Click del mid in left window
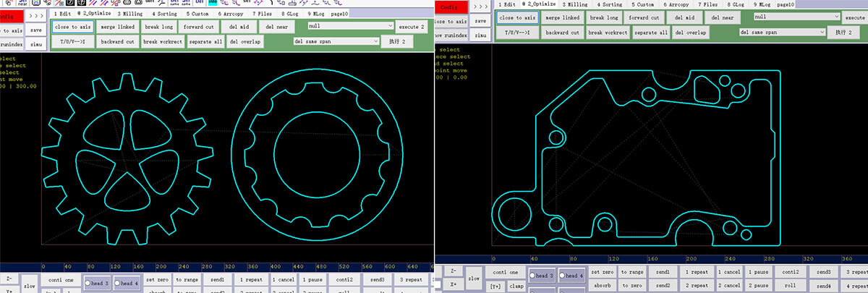The width and height of the screenshot is (868, 293). click(x=237, y=27)
